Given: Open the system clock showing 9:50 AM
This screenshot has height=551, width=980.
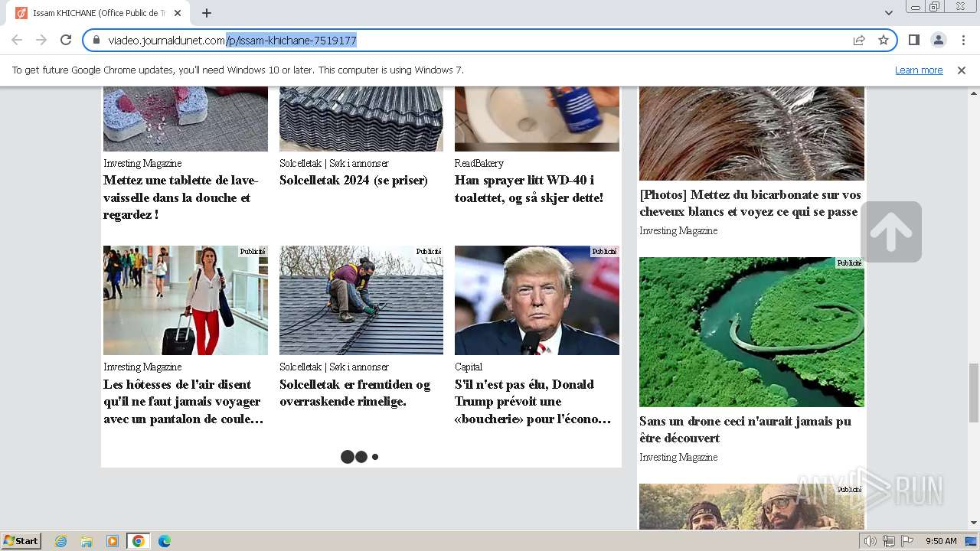Looking at the screenshot, I should pos(941,541).
